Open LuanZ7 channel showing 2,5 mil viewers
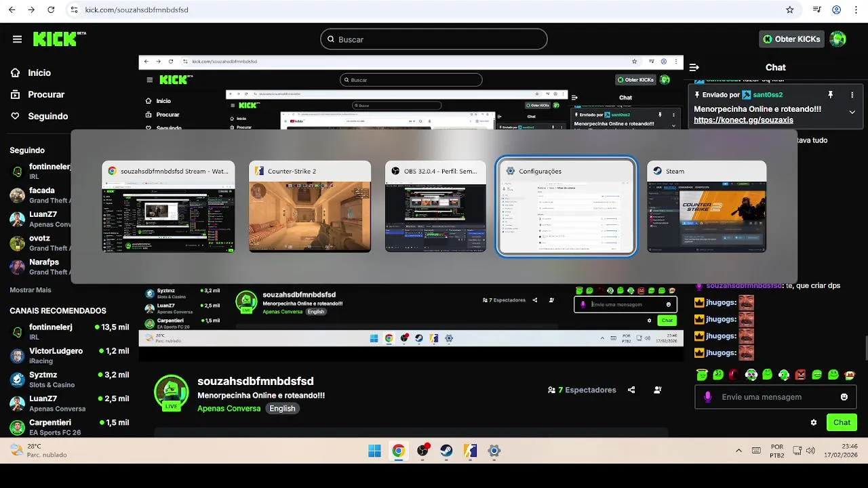This screenshot has height=488, width=868. pyautogui.click(x=69, y=403)
